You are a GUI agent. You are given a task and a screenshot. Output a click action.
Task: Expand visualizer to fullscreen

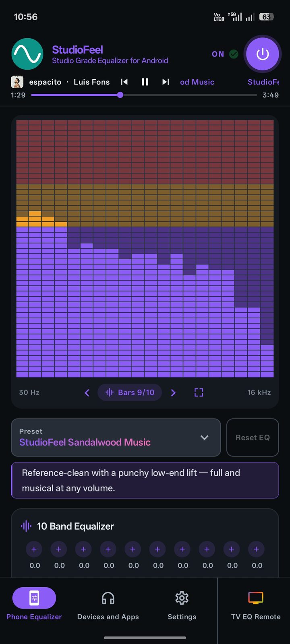[x=199, y=392]
